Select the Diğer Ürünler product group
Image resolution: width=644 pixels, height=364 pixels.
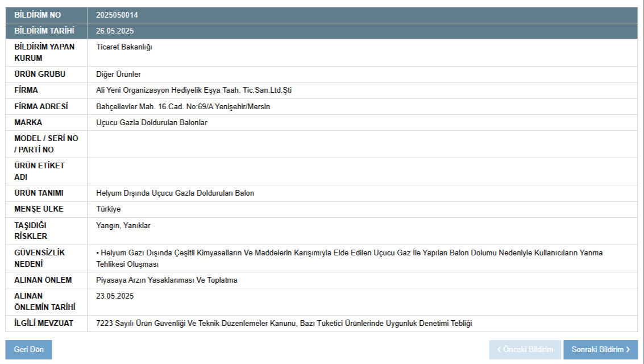click(118, 75)
